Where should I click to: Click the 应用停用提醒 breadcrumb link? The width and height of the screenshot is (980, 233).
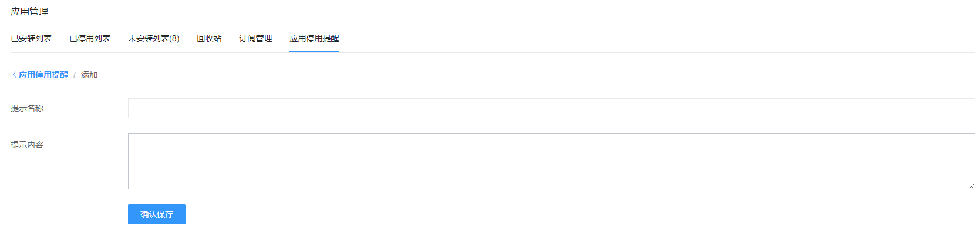[x=43, y=75]
